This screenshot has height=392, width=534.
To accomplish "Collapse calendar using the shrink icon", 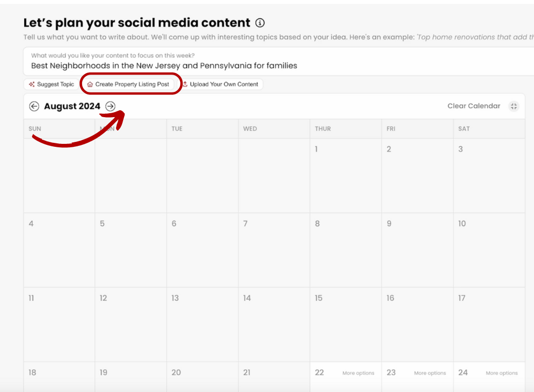I will (514, 106).
